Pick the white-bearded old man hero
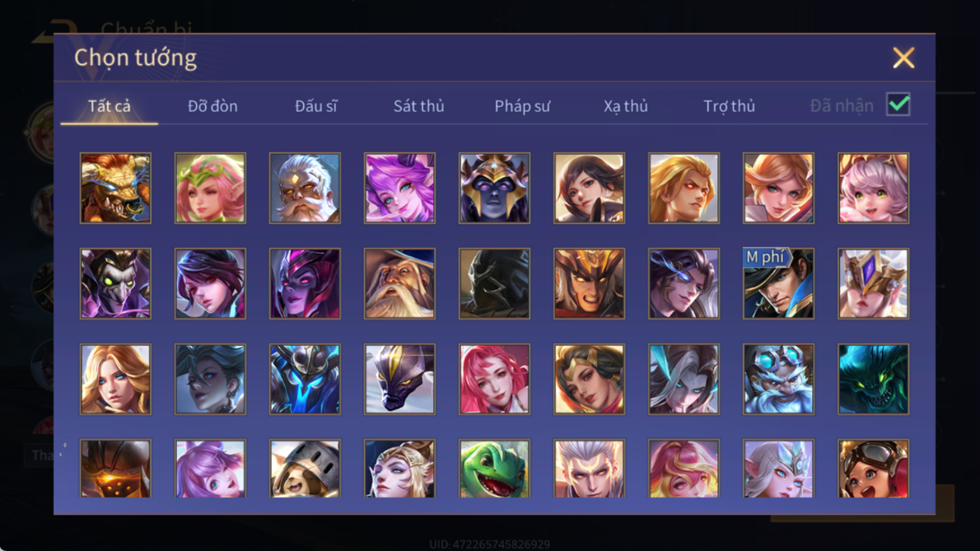The image size is (980, 551). [305, 188]
